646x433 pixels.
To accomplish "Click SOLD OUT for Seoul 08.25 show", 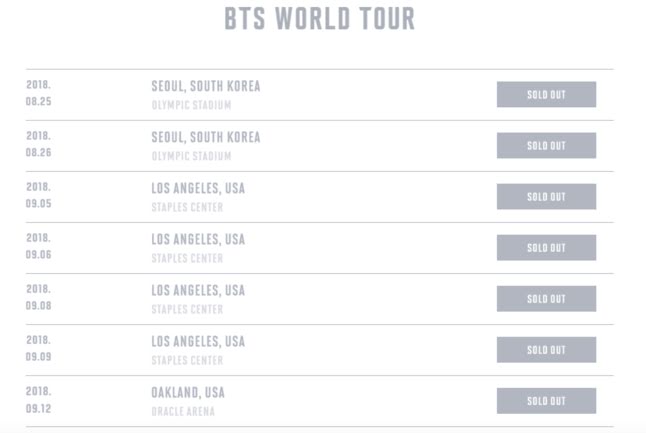I will tap(546, 95).
